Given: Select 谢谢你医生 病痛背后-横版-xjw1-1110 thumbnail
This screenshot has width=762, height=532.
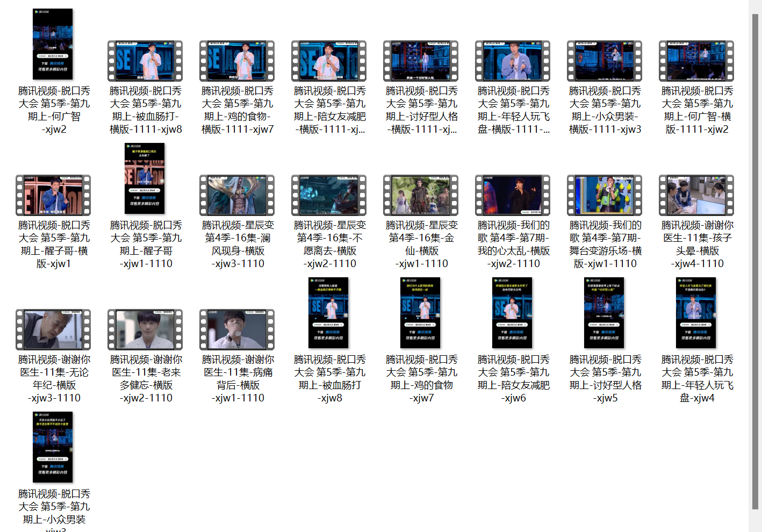Looking at the screenshot, I should click(237, 329).
